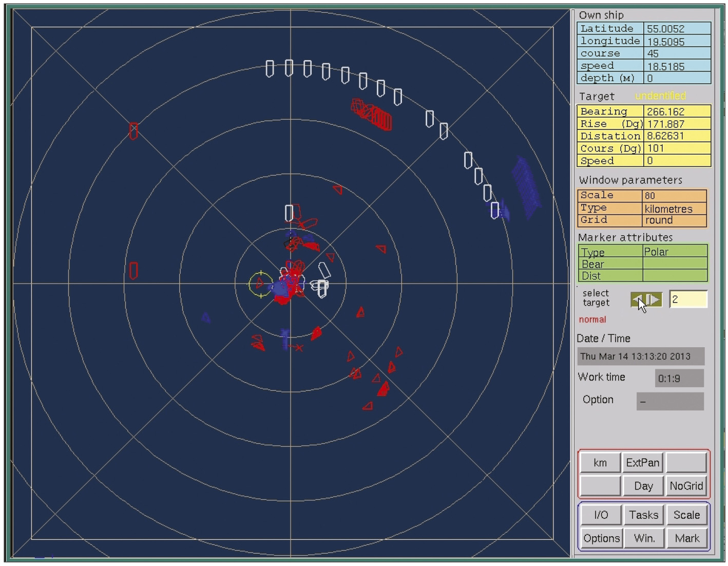
Task: Click the select target number field
Action: (x=688, y=299)
